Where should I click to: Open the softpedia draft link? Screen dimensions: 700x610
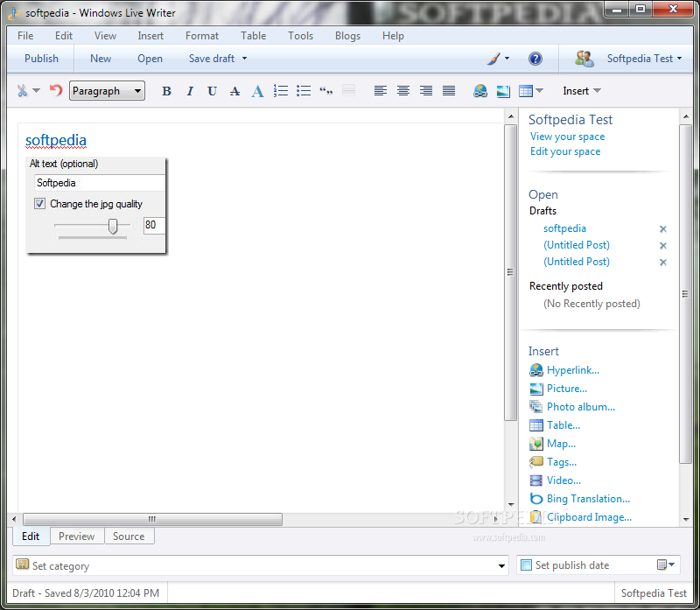pyautogui.click(x=564, y=228)
